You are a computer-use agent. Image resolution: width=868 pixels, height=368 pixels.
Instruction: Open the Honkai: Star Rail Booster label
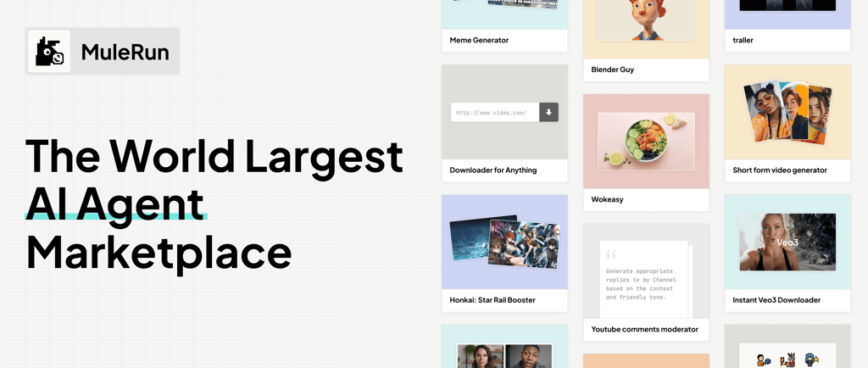coord(492,300)
